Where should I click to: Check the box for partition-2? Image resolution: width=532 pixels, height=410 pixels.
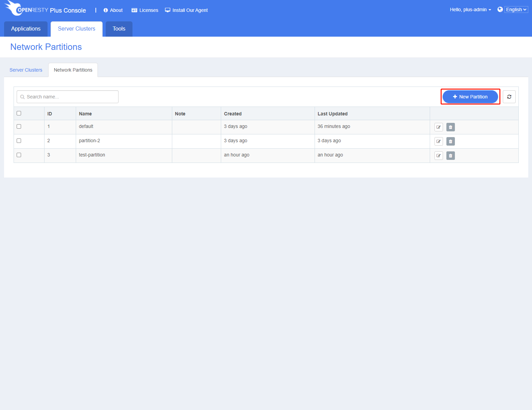coord(19,141)
